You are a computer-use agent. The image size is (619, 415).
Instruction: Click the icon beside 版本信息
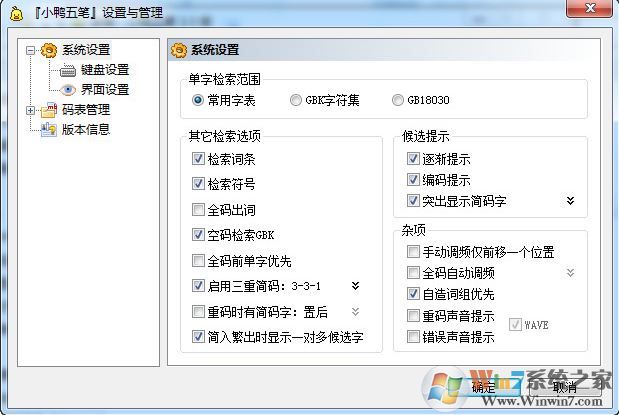click(49, 130)
